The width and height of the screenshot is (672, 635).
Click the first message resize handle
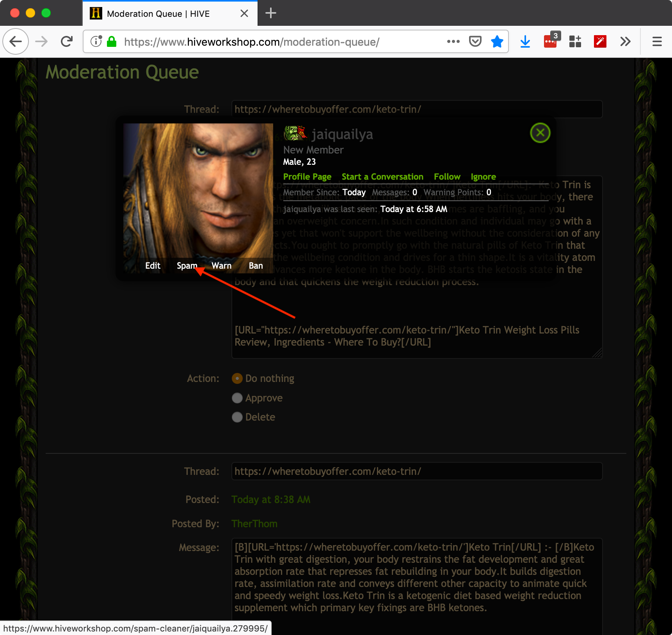click(x=597, y=353)
